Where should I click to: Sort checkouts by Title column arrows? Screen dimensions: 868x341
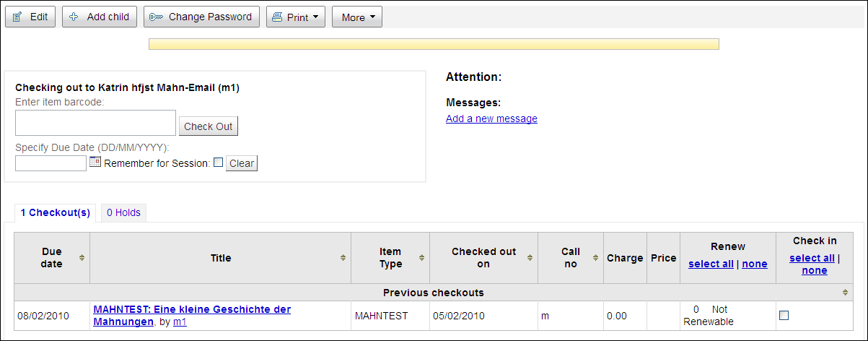343,258
